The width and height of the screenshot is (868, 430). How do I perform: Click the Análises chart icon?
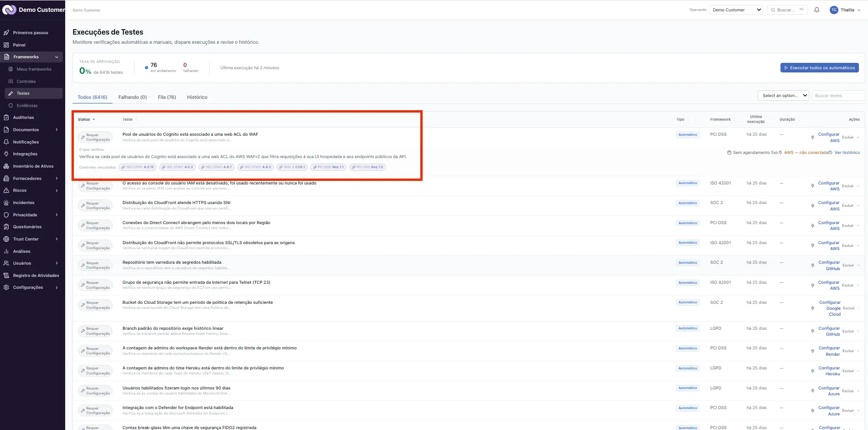click(x=6, y=251)
